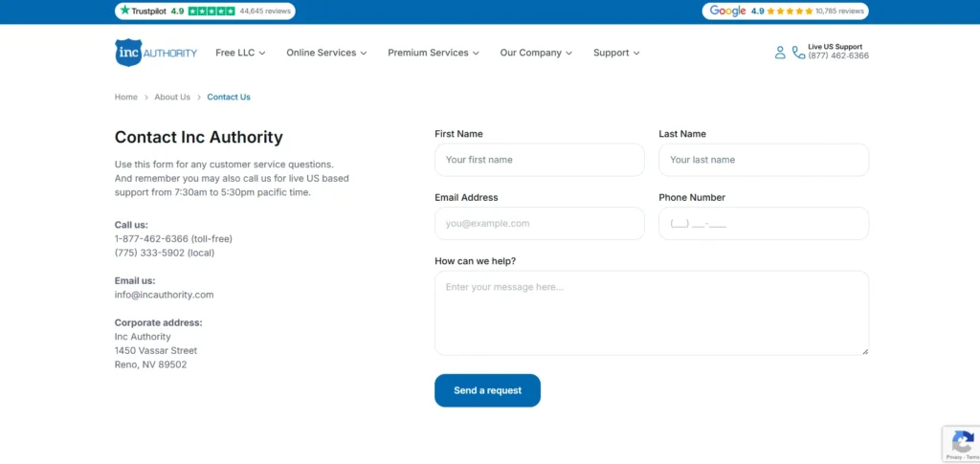Expand the Free LLC dropdown menu
Screen dimensions: 980x464
tap(240, 53)
